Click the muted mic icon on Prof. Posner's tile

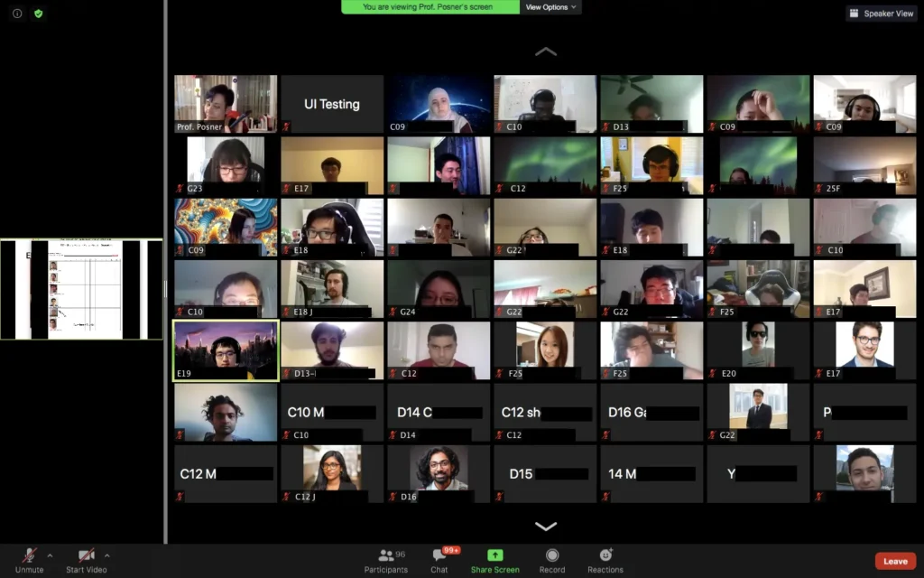pos(179,126)
